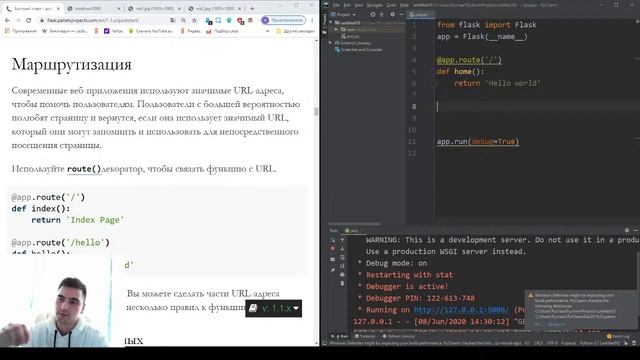Collapse the root project folder in tree

331,23
